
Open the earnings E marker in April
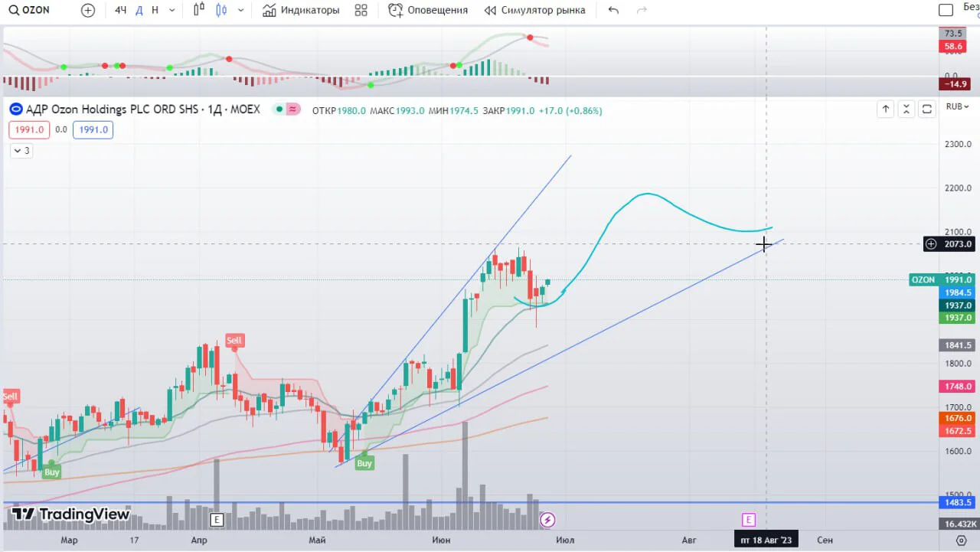[x=217, y=520]
